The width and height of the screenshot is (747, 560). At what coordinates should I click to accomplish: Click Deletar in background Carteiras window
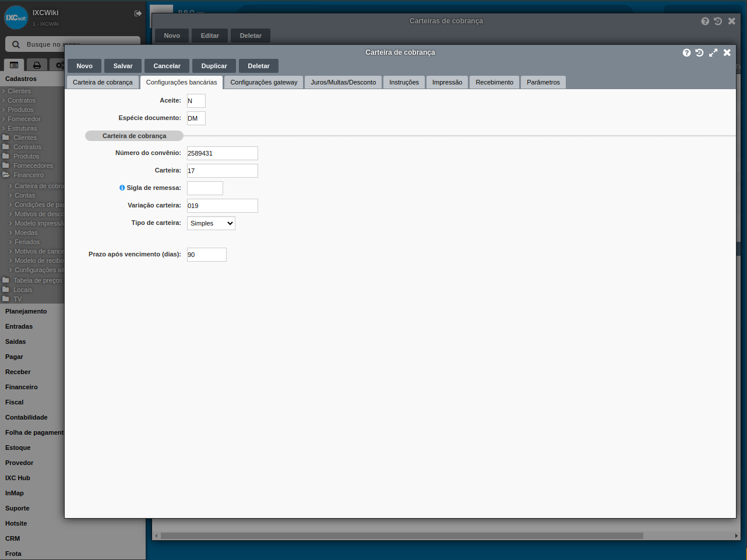point(251,36)
